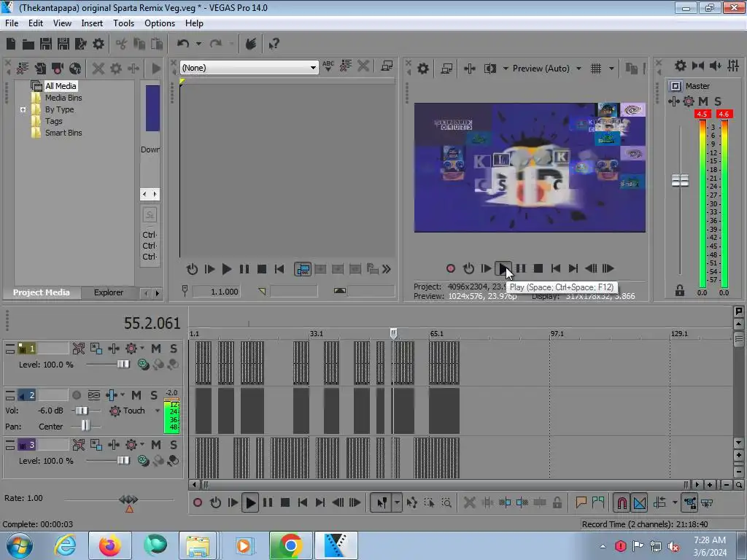Pause playback in the video preview transport
Viewport: 747px width, 560px height.
(x=521, y=268)
